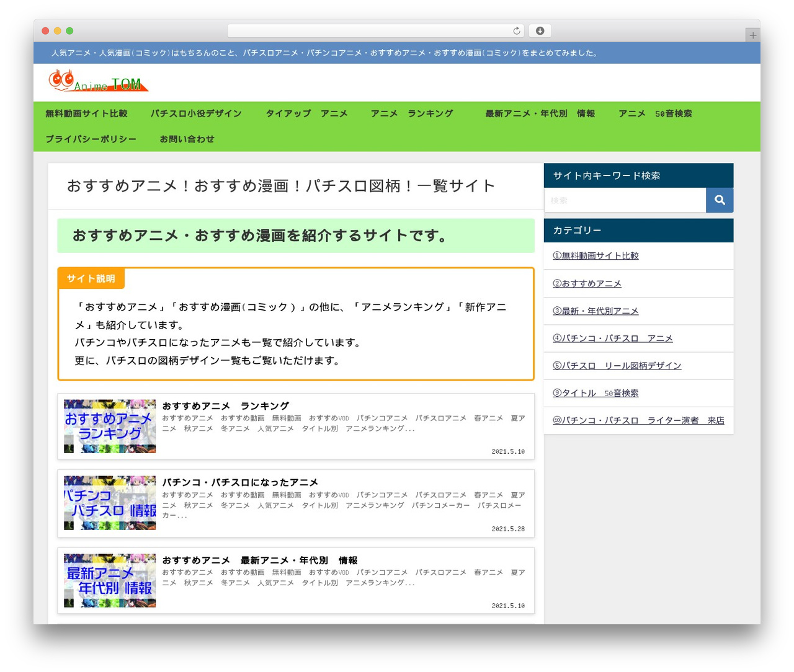Open お問い合わせ contact page

pos(187,139)
